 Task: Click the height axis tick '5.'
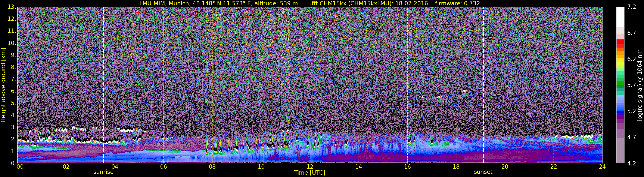coord(13,103)
